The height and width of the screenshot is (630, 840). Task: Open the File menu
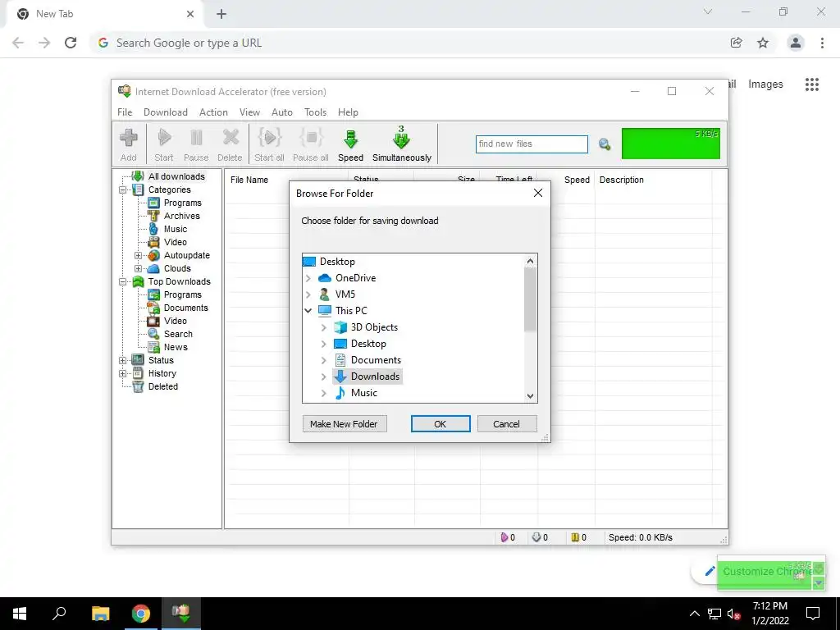click(x=125, y=112)
